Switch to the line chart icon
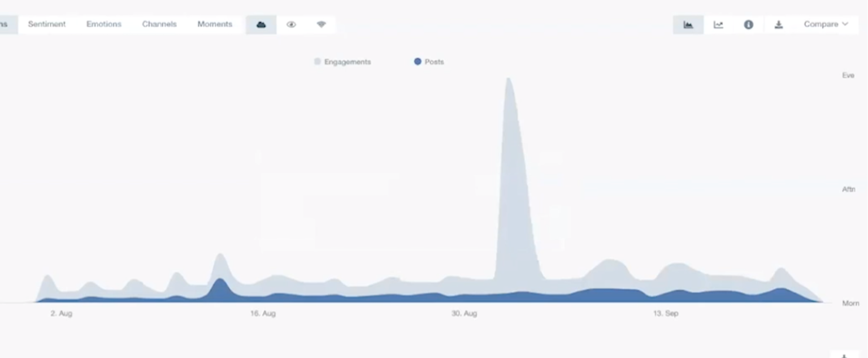This screenshot has height=358, width=868. (x=718, y=25)
